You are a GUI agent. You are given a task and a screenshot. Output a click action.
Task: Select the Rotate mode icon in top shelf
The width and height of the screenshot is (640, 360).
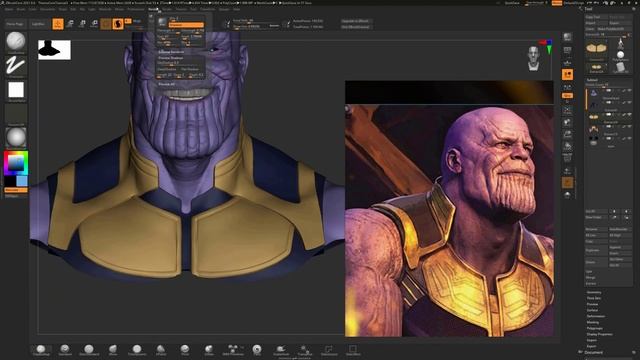coord(94,24)
